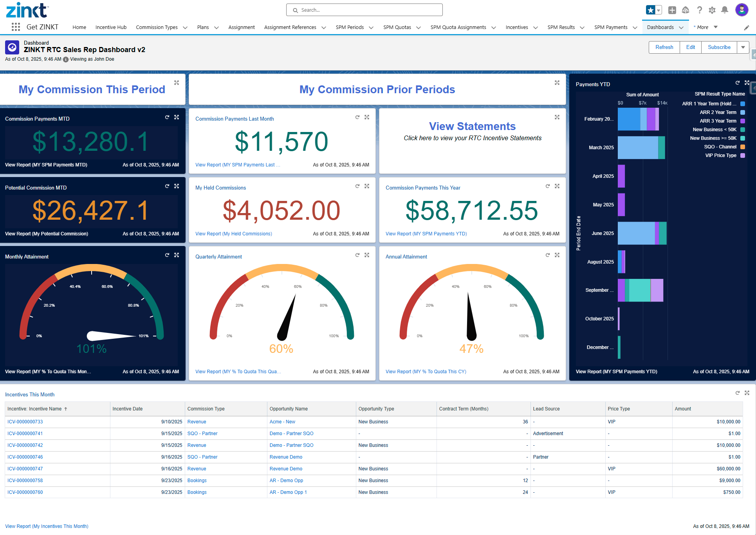Click the Refresh dashboard button
Viewport: 756px width, 535px height.
point(664,47)
